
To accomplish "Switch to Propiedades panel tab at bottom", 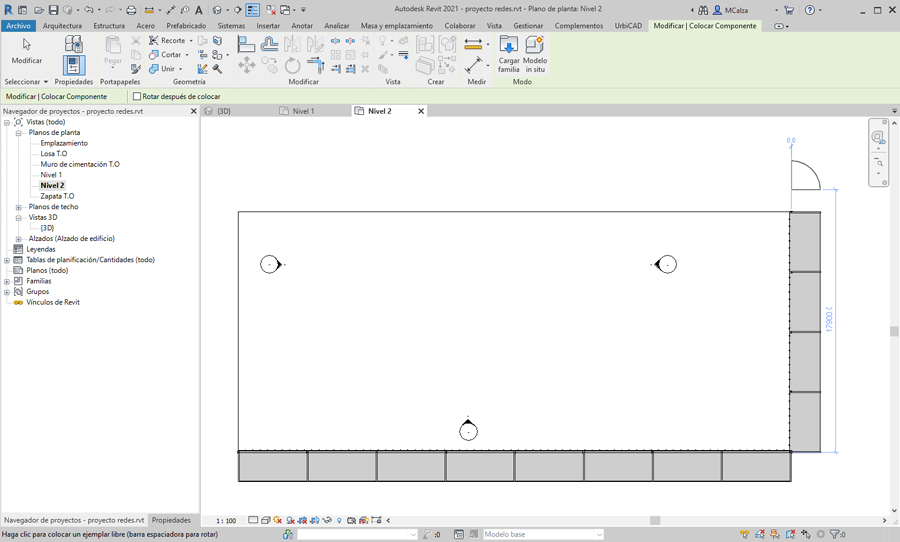I will [171, 520].
